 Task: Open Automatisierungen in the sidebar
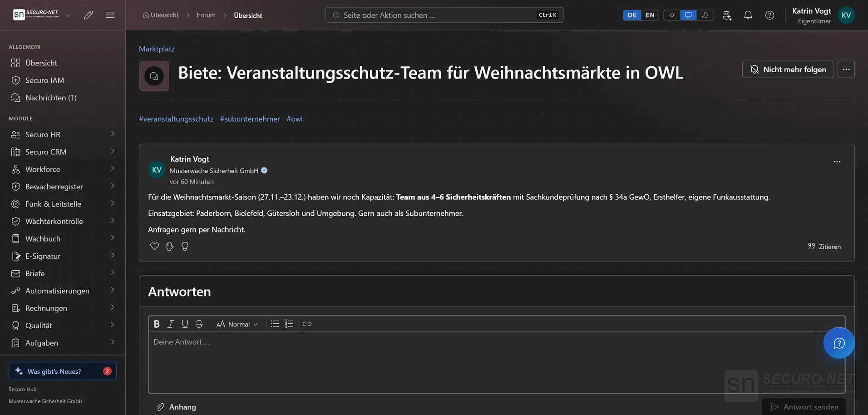point(63,291)
